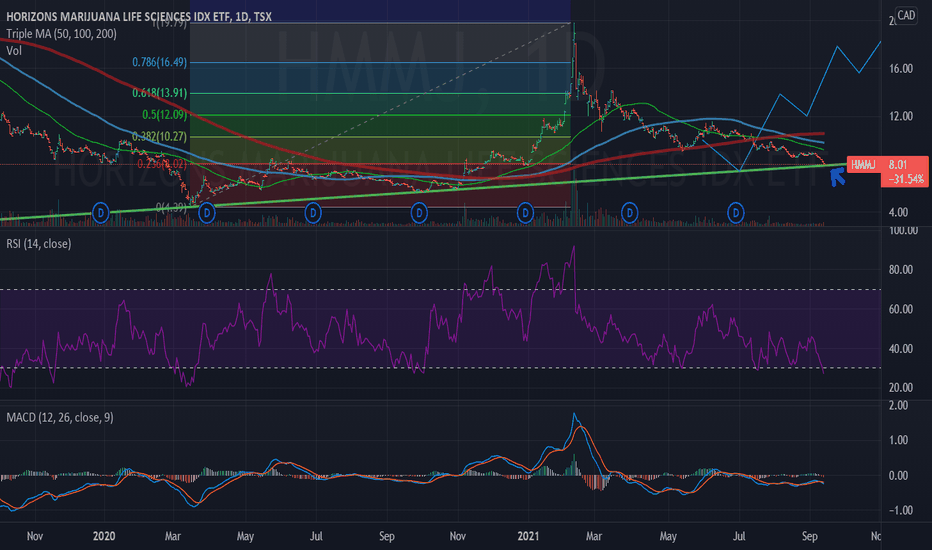Click Fibonacci level 0.5(12.09) label
Viewport: 932px width, 550px height.
pos(164,114)
